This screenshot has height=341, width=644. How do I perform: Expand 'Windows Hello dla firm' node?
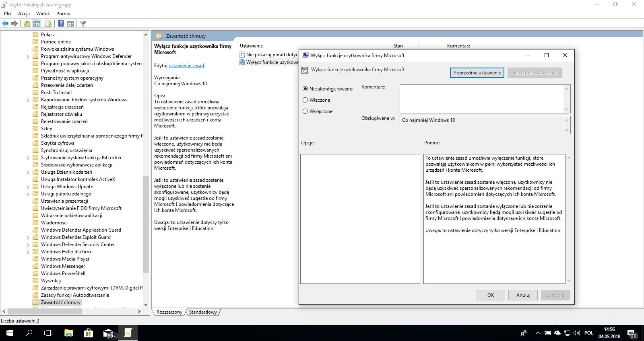click(x=28, y=252)
